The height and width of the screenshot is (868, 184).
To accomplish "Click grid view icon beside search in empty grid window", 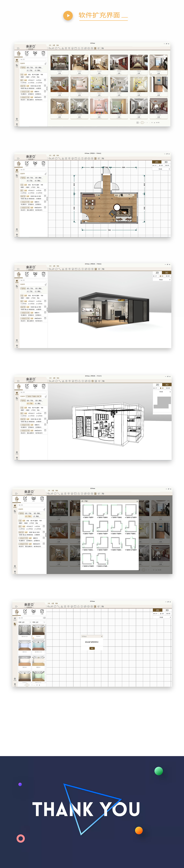I will (x=44, y=618).
